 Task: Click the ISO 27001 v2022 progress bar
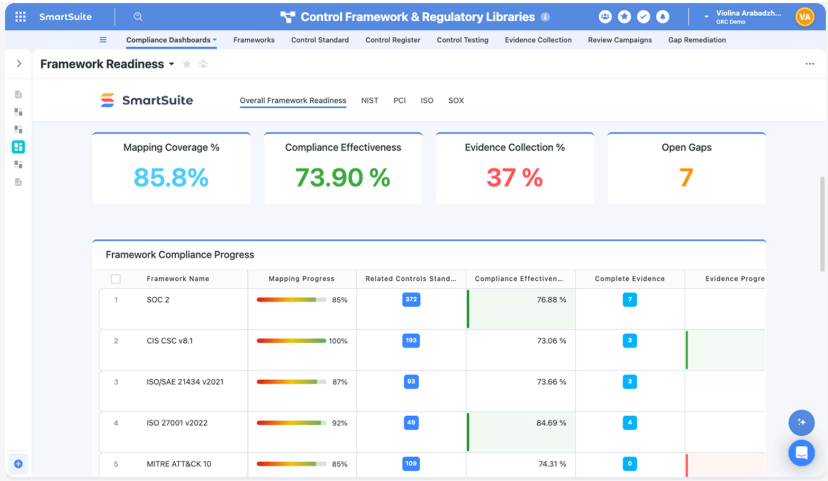[291, 423]
